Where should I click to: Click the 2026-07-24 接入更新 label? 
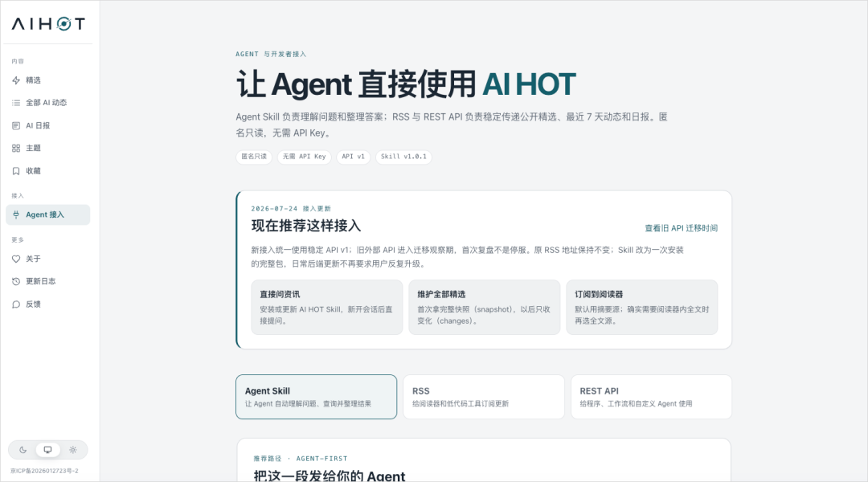click(x=291, y=209)
